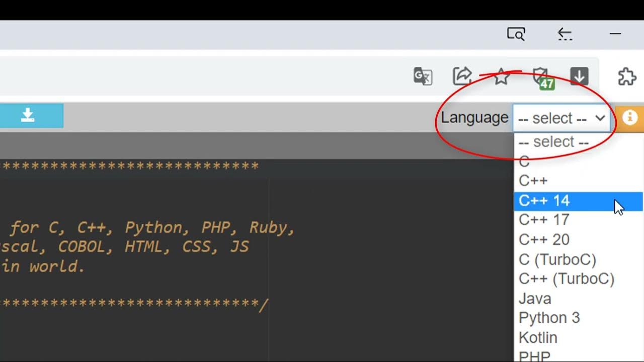The image size is (644, 362).
Task: Open the browser extensions puzzle icon
Action: 627,77
